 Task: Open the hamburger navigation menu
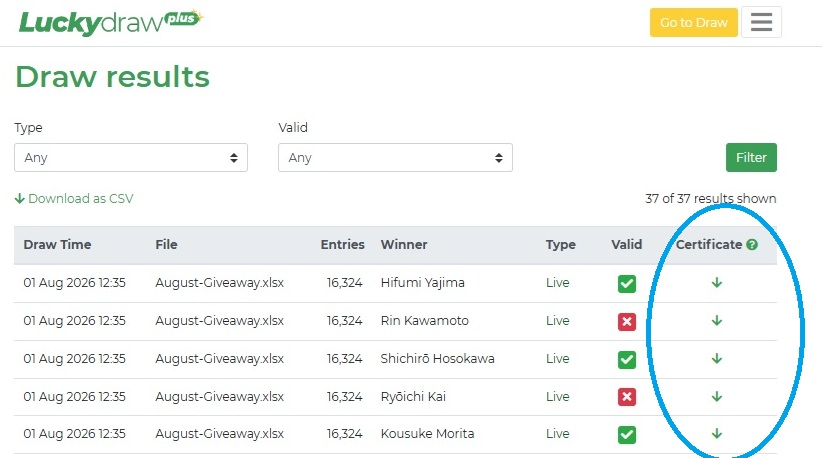pyautogui.click(x=761, y=22)
